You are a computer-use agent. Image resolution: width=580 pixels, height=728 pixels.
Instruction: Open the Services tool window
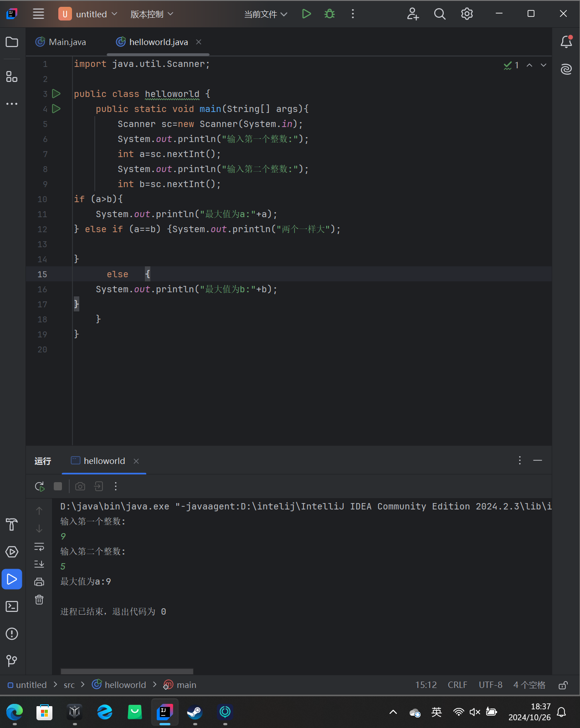tap(12, 552)
